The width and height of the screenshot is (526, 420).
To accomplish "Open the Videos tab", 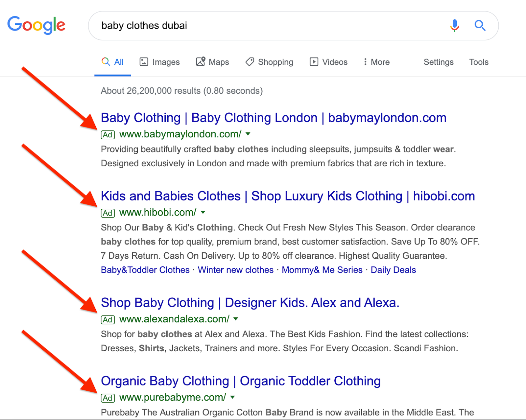I will tap(328, 62).
